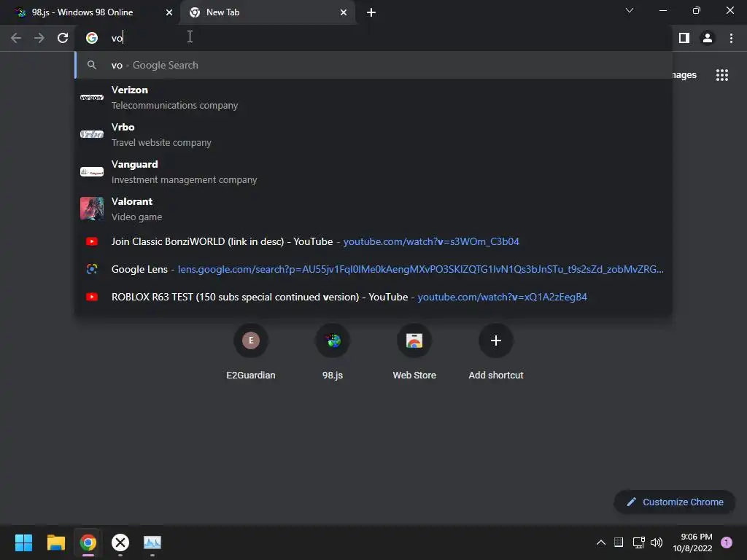Select the 'vo - Google Search' suggestion

[373, 65]
